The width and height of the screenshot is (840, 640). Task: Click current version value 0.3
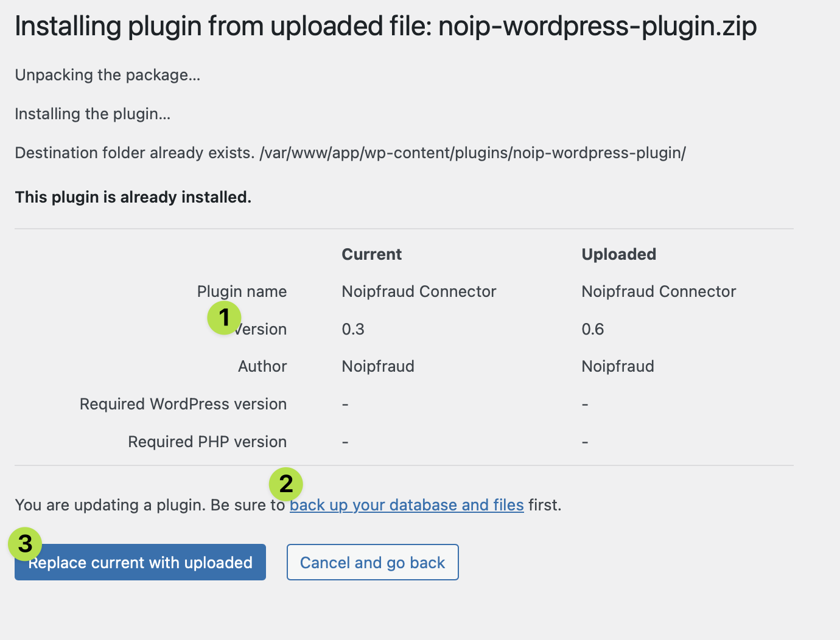[353, 329]
